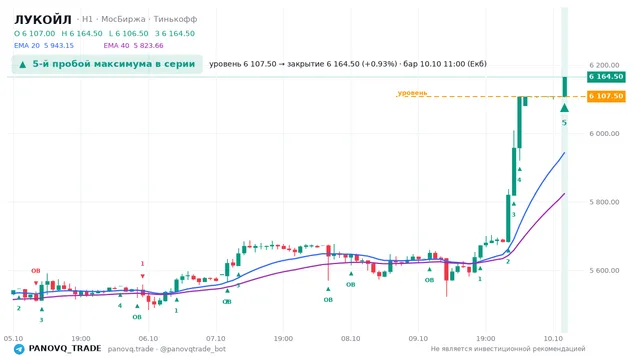
Task: Click the large green triangle marker 5
Action: tap(564, 108)
